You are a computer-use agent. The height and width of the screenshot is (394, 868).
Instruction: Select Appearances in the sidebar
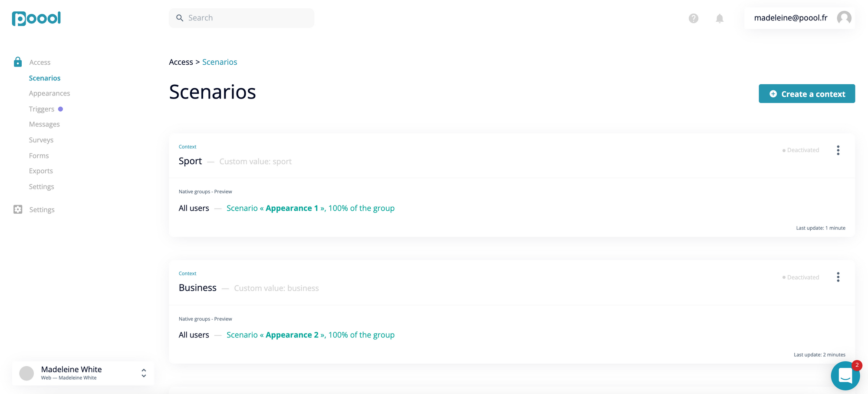(x=49, y=93)
